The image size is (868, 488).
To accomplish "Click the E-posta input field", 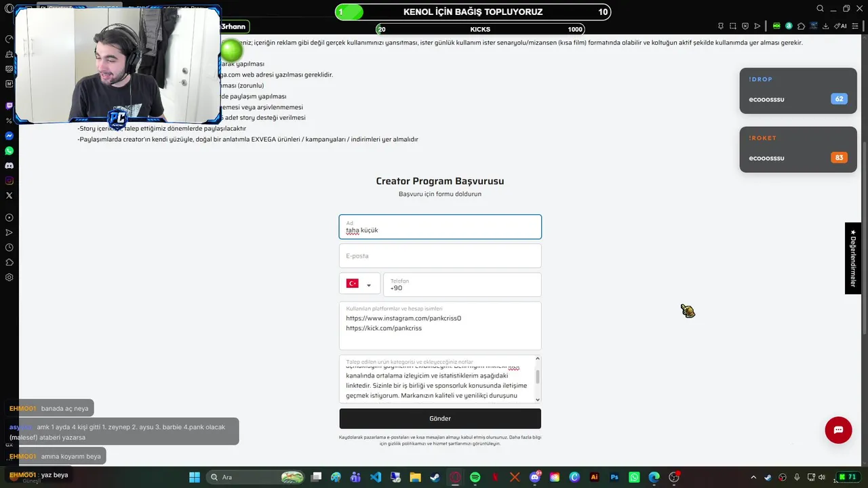I will pyautogui.click(x=440, y=256).
